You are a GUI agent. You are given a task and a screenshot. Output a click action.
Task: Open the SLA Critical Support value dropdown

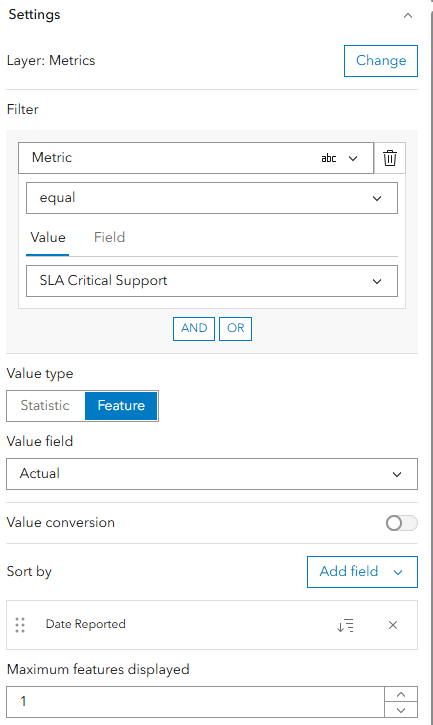pos(212,281)
